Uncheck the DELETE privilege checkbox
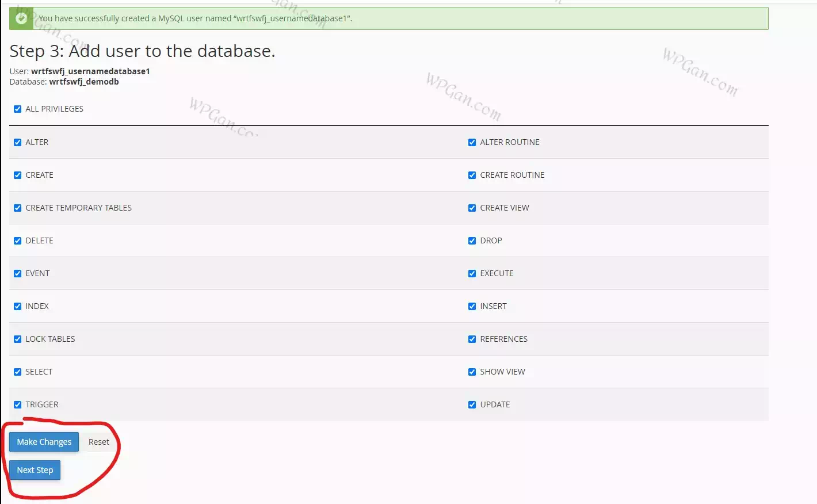This screenshot has height=504, width=817. click(x=17, y=240)
